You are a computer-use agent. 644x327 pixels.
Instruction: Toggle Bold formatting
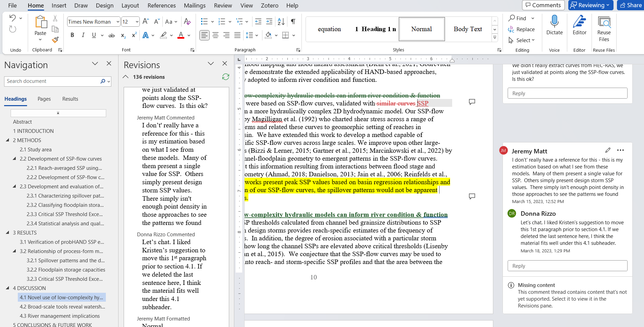click(72, 35)
